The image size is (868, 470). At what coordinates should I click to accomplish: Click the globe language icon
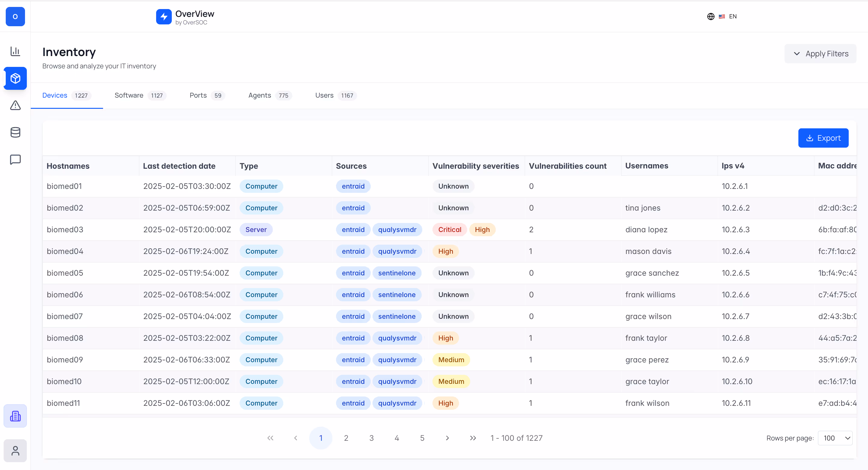[x=711, y=17]
